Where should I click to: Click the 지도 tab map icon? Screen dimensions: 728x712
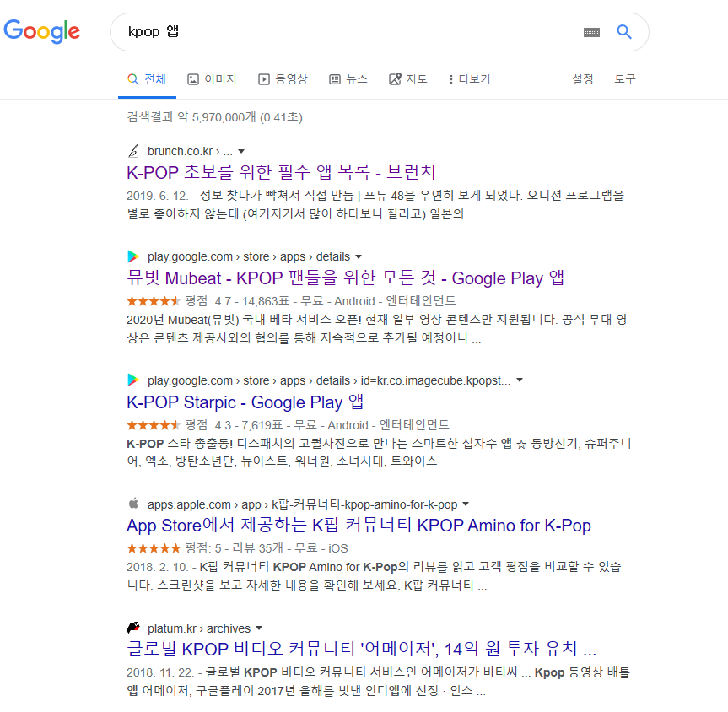395,79
